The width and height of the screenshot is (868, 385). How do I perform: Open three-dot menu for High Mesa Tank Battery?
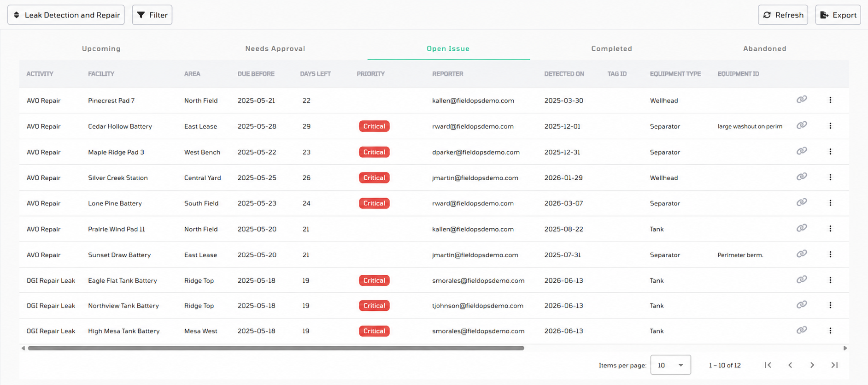(830, 331)
